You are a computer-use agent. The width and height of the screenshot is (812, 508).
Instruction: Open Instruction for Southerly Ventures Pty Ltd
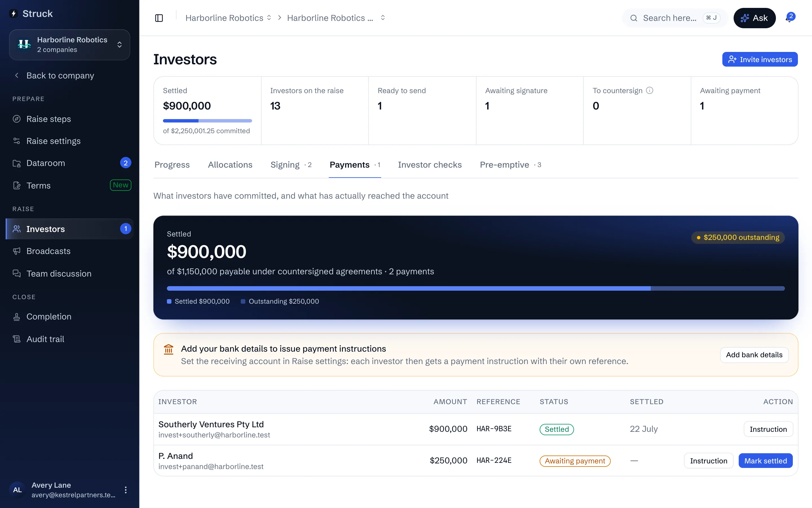(768, 429)
